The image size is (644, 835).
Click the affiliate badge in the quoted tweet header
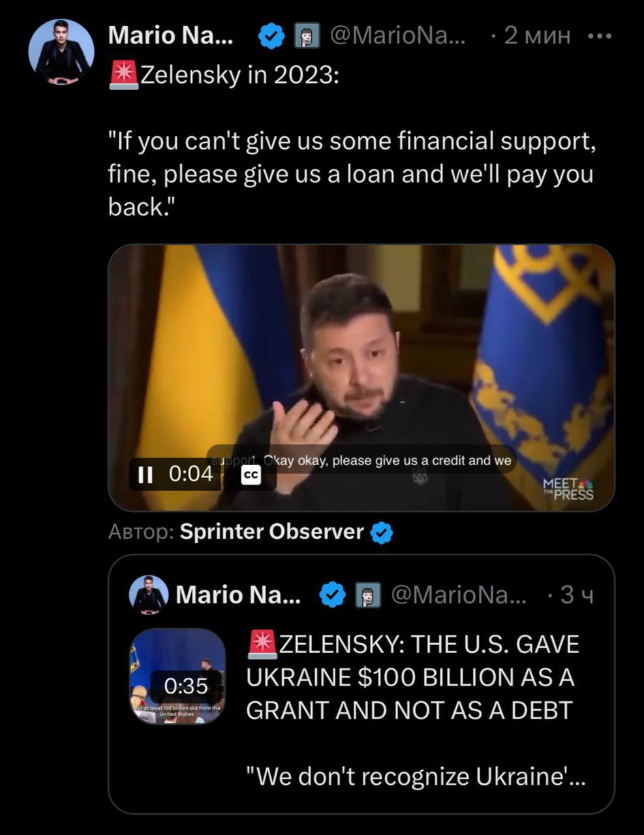367,594
